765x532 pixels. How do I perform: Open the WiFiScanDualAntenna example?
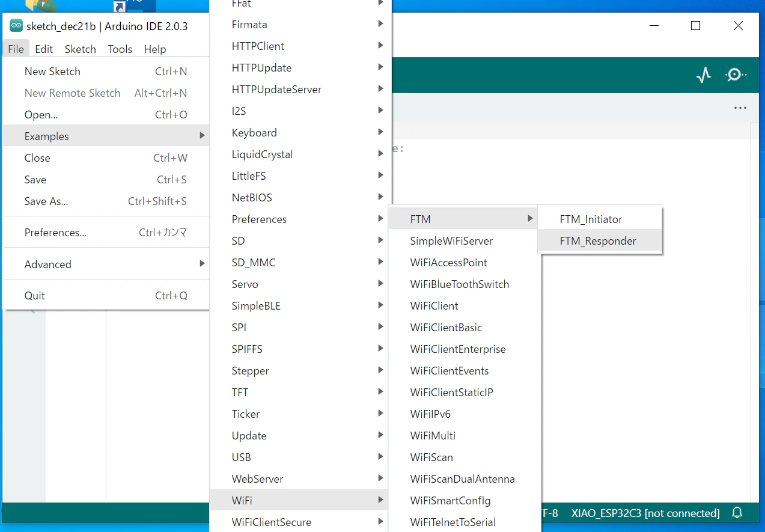pos(464,479)
